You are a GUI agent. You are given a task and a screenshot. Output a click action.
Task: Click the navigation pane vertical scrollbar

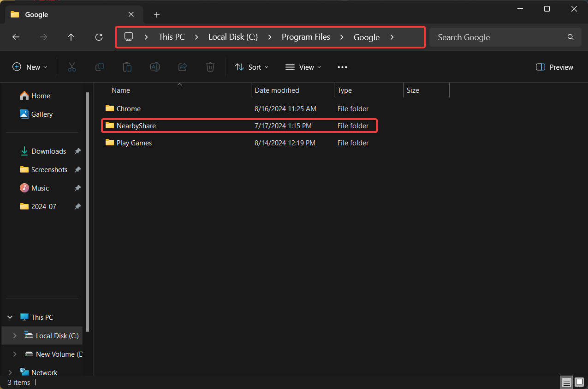pyautogui.click(x=88, y=211)
